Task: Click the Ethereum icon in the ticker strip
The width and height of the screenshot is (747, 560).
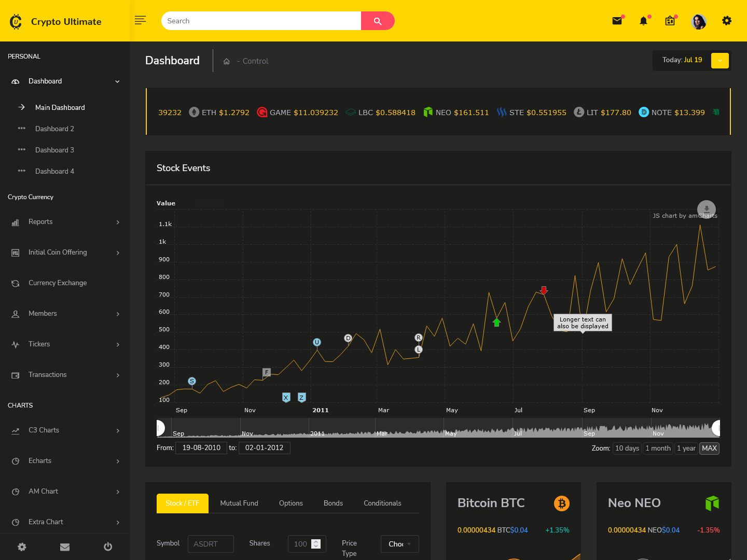Action: coord(194,112)
